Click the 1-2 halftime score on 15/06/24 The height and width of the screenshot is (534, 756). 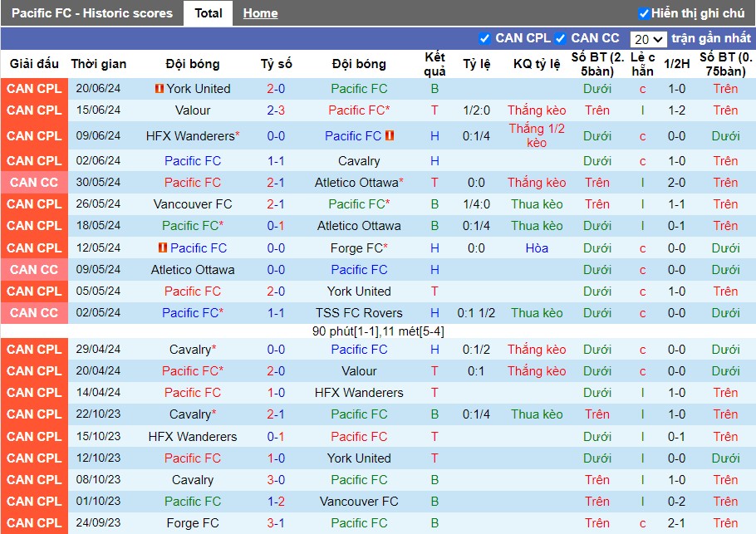tap(676, 110)
